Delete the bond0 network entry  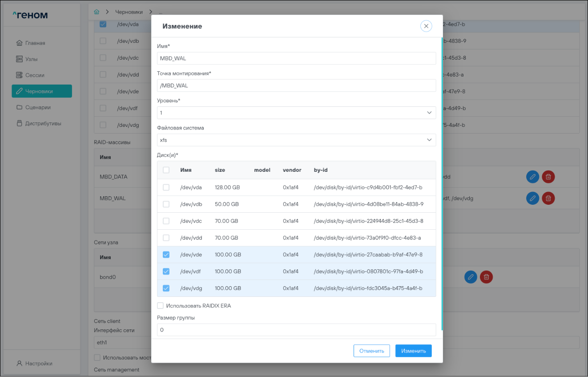[487, 277]
